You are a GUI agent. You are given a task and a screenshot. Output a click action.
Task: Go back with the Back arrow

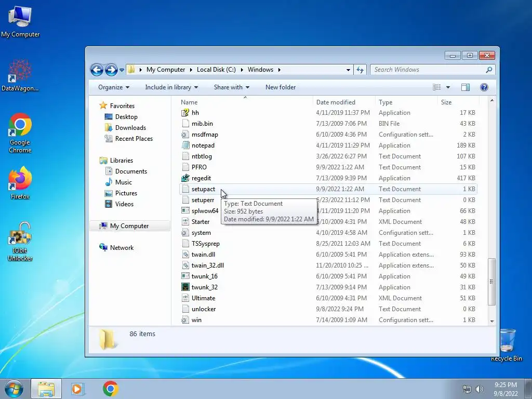pos(97,70)
